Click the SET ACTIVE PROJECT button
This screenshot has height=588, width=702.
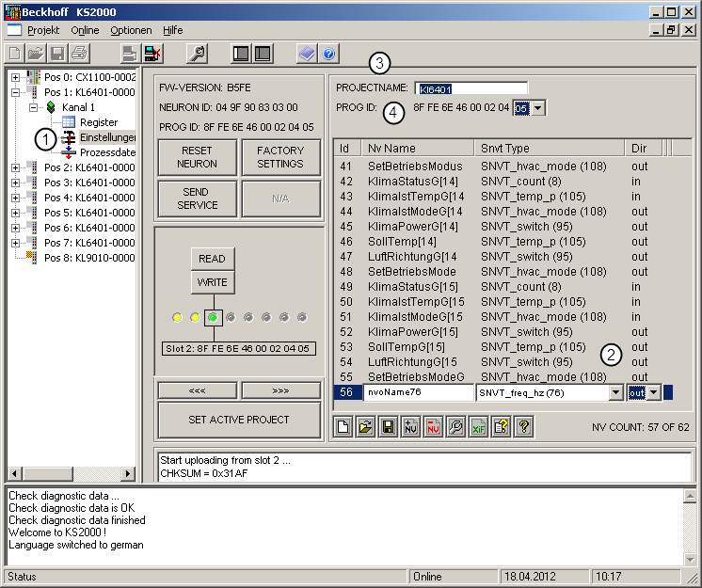point(239,420)
